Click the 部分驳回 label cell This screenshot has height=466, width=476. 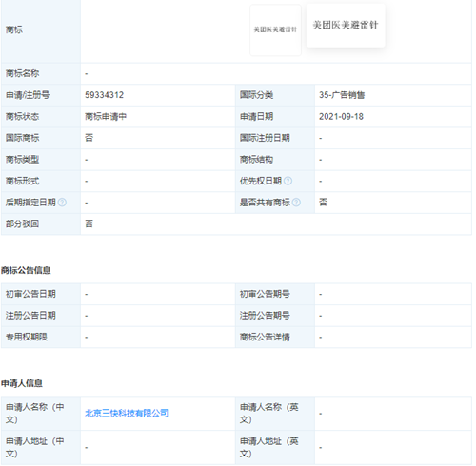[41, 223]
